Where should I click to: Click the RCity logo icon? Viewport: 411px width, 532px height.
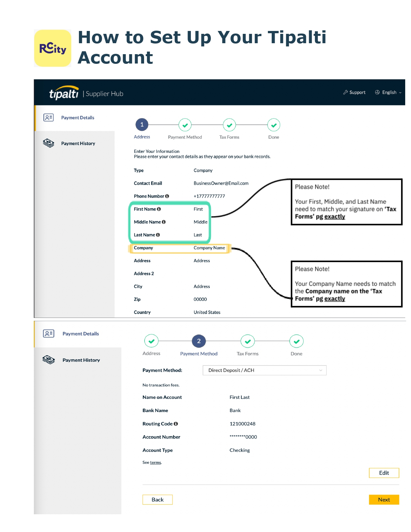tap(53, 48)
